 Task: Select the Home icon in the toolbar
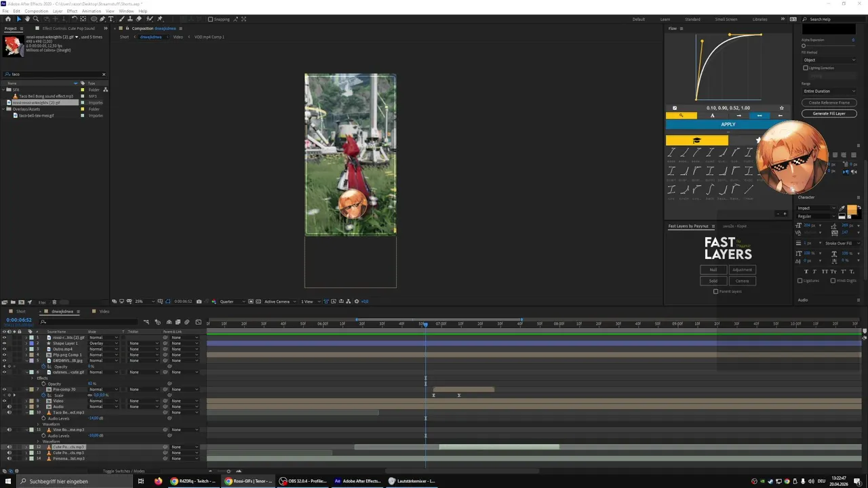[8, 19]
